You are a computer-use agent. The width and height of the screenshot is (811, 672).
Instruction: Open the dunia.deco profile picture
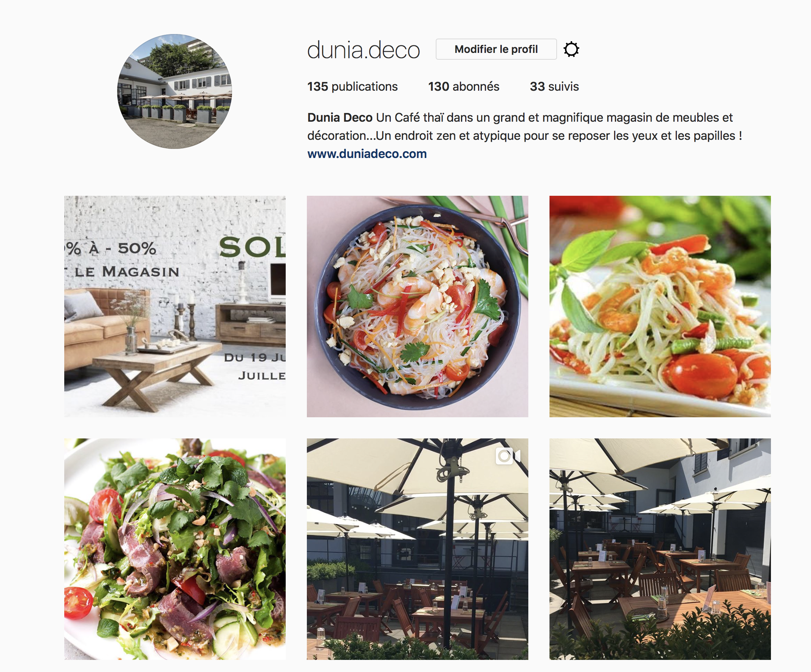tap(175, 91)
